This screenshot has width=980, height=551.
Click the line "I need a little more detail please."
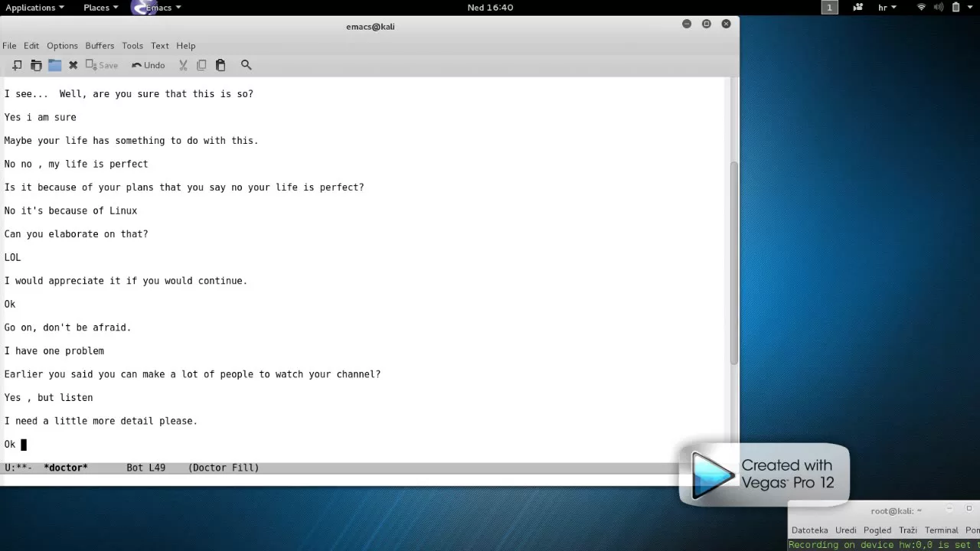tap(100, 421)
